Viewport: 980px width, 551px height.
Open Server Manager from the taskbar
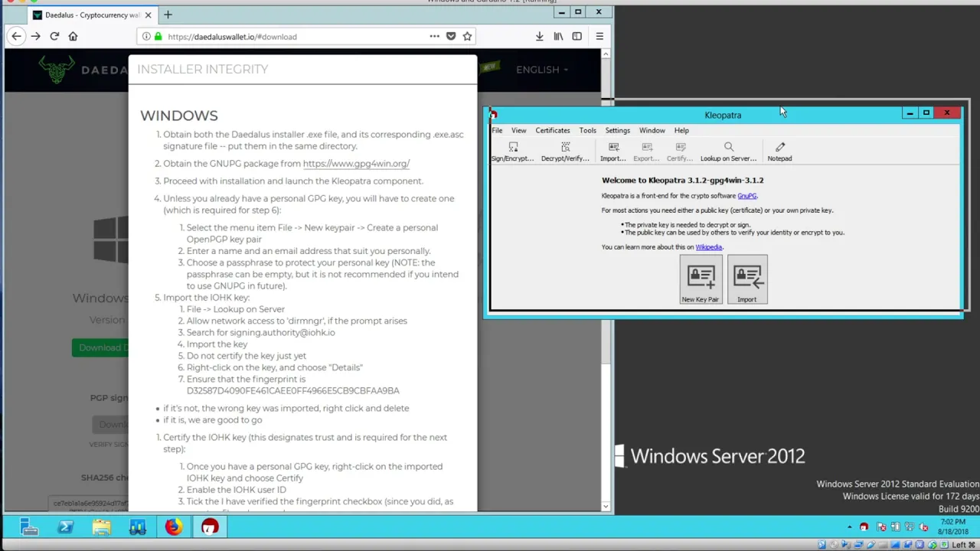point(29,527)
